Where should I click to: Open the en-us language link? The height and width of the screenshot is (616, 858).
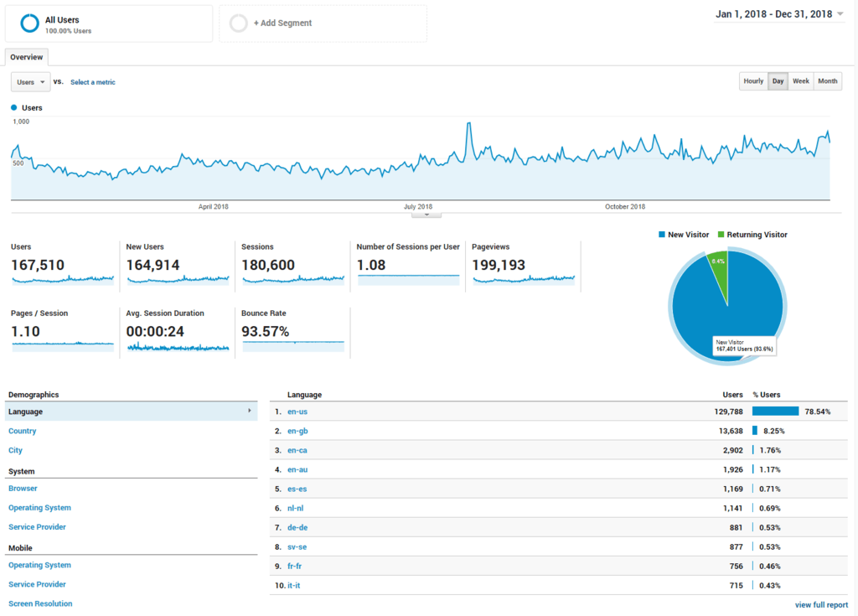pos(297,412)
